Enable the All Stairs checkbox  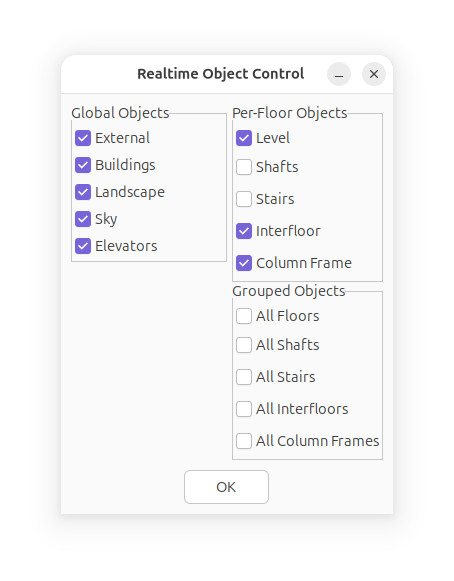click(244, 377)
